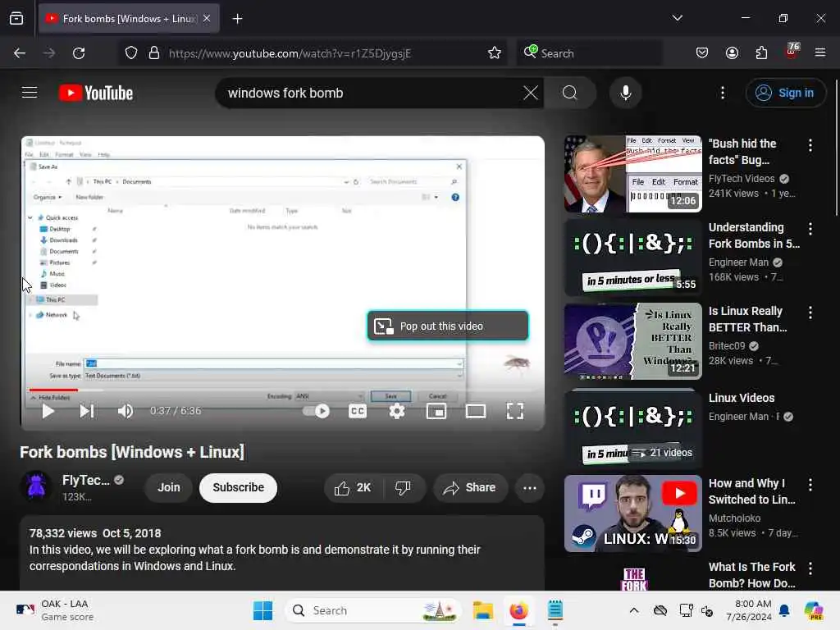Open the Firefox extensions puzzle icon
The height and width of the screenshot is (630, 840).
point(761,53)
